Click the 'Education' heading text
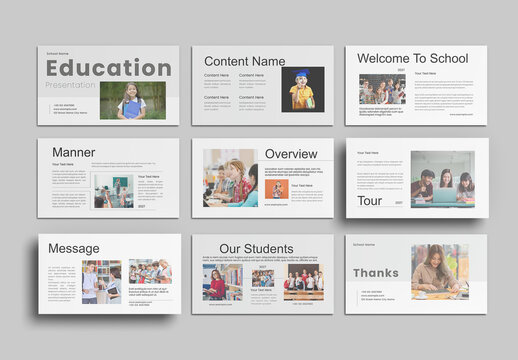This screenshot has width=518, height=360. (109, 68)
